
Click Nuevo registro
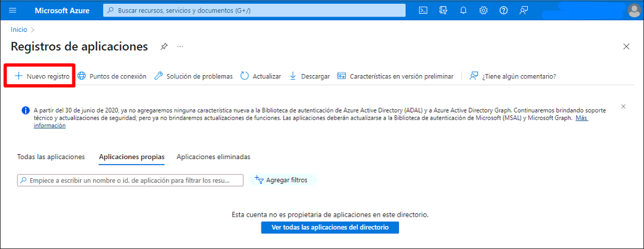[x=42, y=76]
